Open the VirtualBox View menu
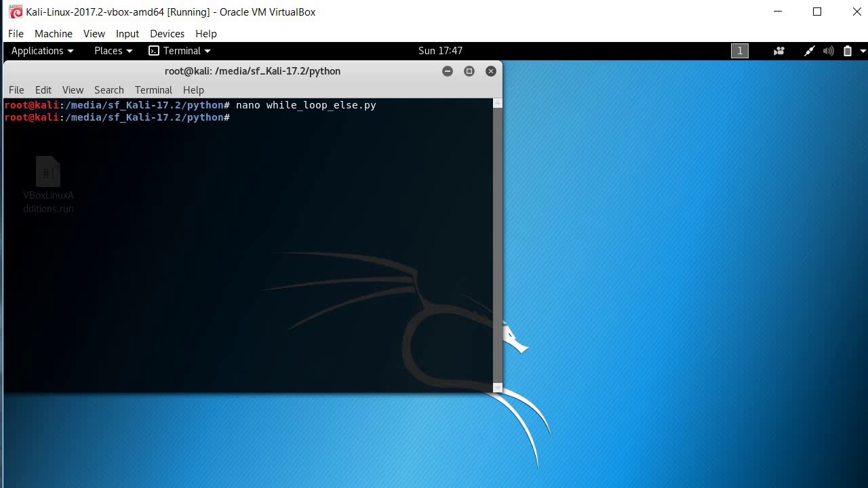The height and width of the screenshot is (488, 868). click(94, 33)
